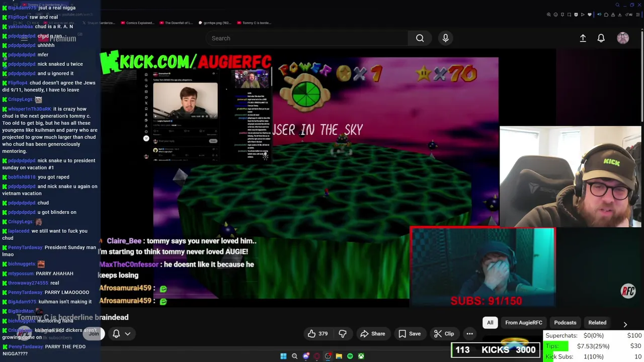Screen dimensions: 644x362
Task: Open Discord from the taskbar
Action: click(x=305, y=356)
